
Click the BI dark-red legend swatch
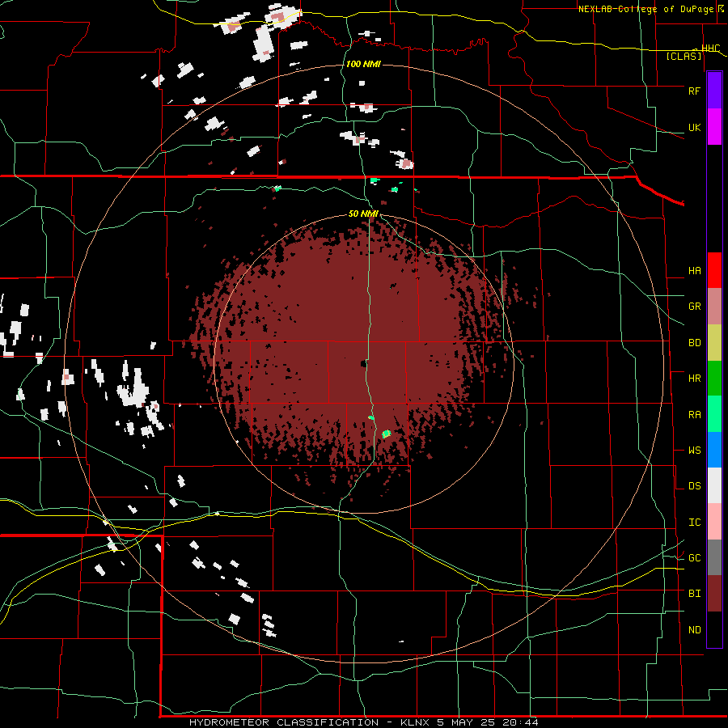[x=714, y=594]
